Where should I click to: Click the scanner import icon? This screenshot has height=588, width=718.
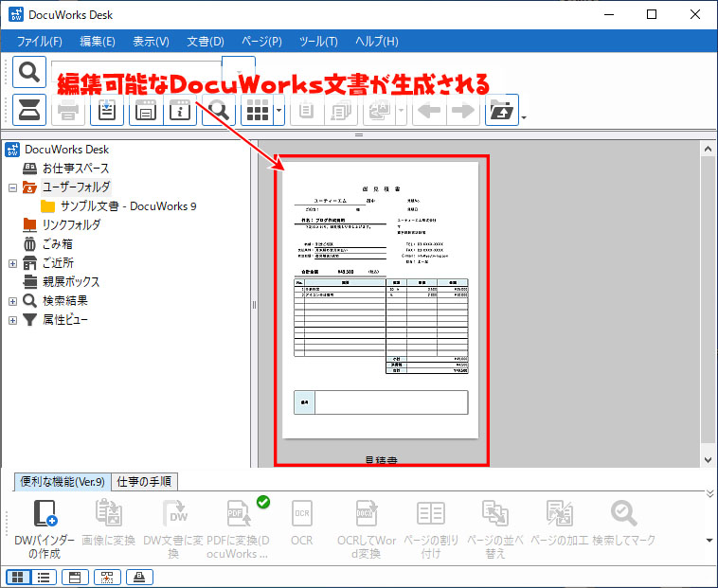pyautogui.click(x=29, y=110)
